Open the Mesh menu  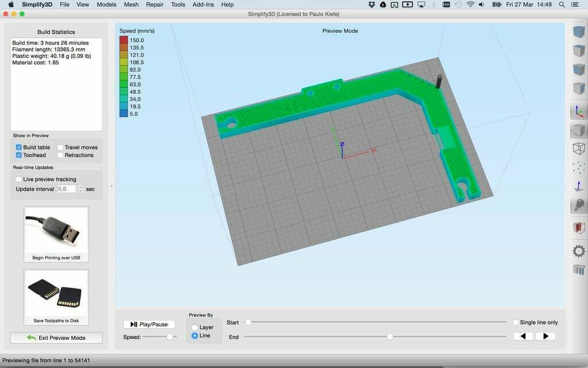pos(131,5)
